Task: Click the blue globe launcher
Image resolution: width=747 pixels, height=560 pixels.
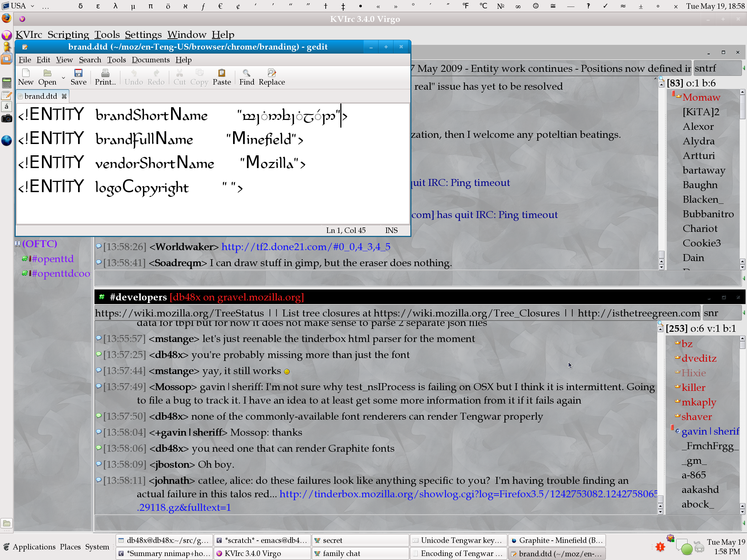Action: coord(7,140)
